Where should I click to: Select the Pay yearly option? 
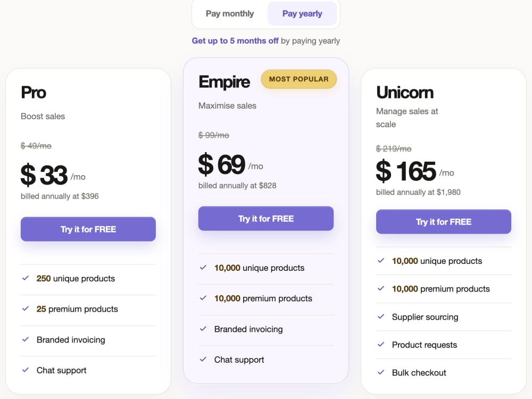pos(302,14)
